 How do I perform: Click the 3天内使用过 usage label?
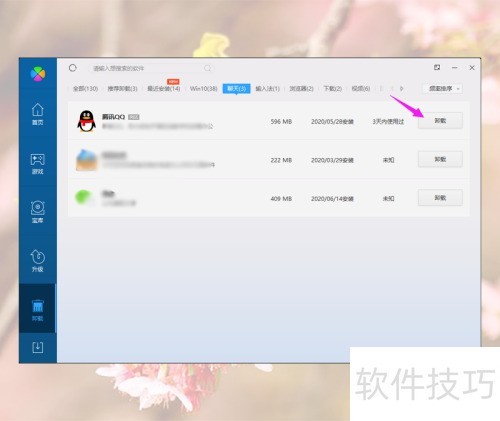tap(388, 122)
